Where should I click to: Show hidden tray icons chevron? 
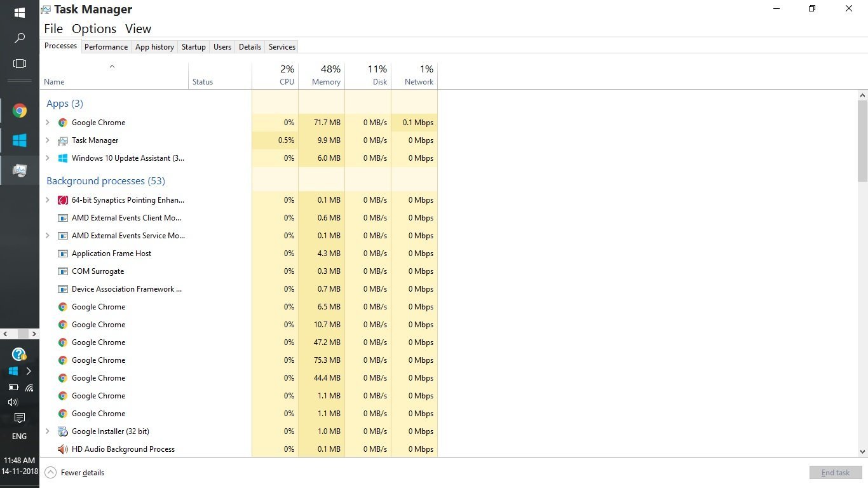click(x=29, y=371)
